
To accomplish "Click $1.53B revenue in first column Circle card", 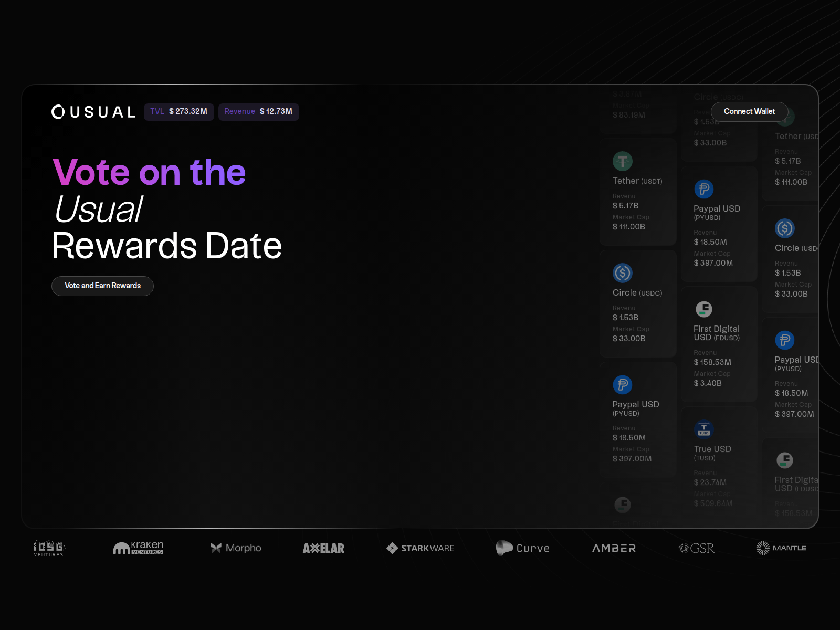I will coord(626,318).
